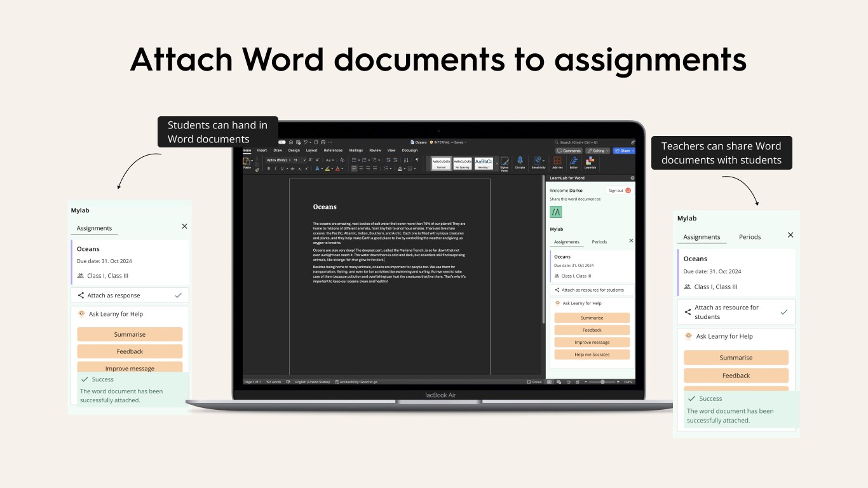868x488 pixels.
Task: Click the Editor ribbon icon
Action: tap(574, 160)
